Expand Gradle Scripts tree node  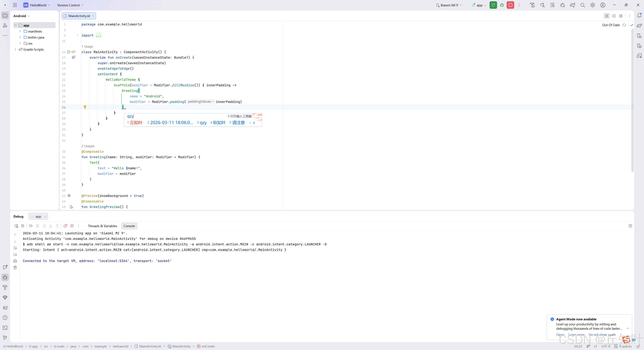(x=15, y=49)
